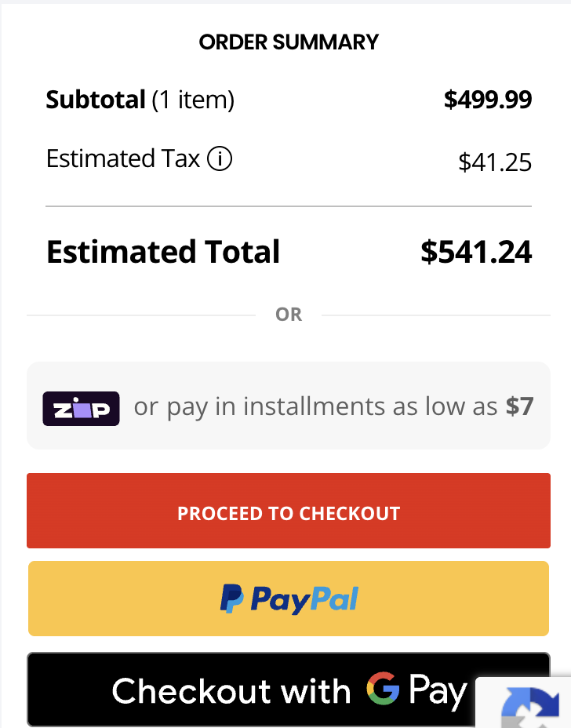571x728 pixels.
Task: Click the Estimated Tax value $41.25
Action: pyautogui.click(x=495, y=162)
